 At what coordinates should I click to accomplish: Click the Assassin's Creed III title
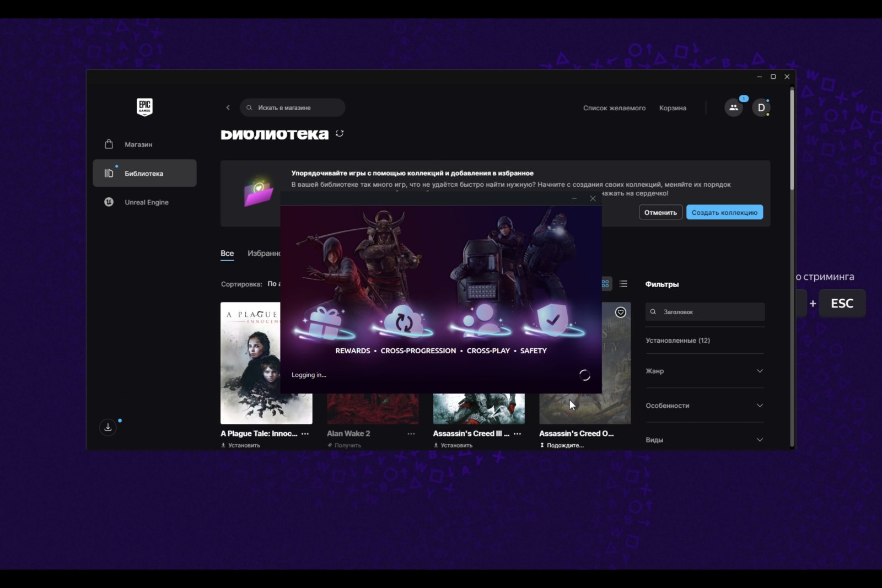(471, 434)
